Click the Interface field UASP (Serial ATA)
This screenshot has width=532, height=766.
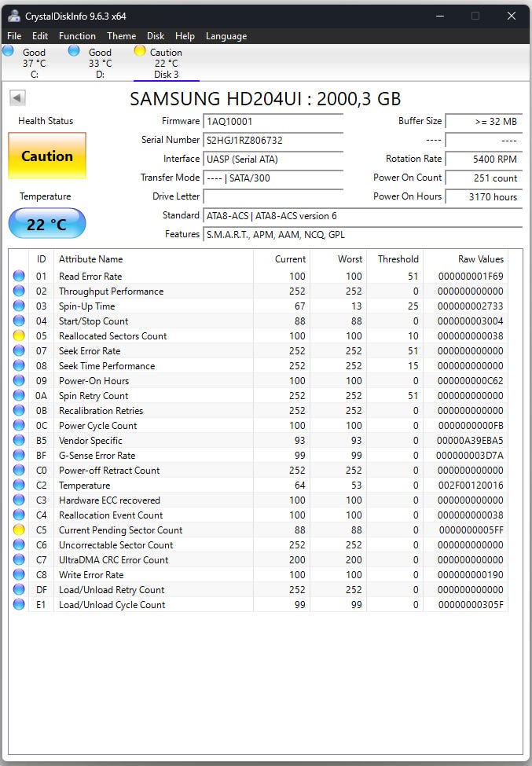[273, 159]
